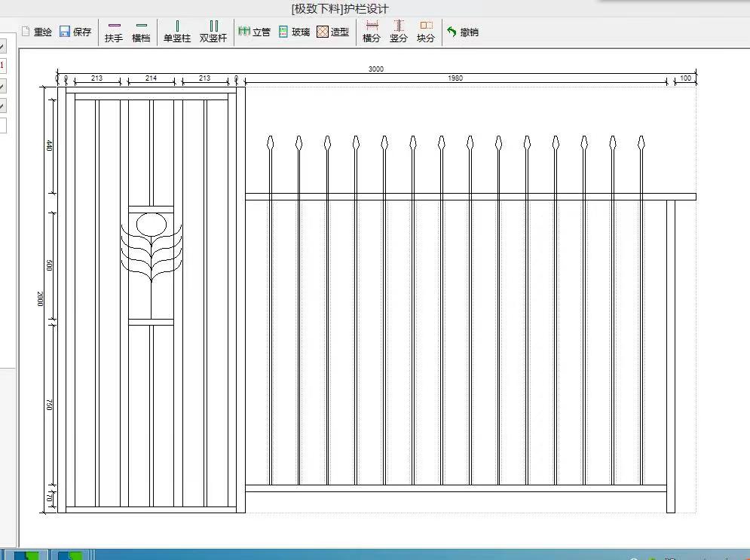This screenshot has width=750, height=560.
Task: Apply the 竖分 vertical split tool
Action: point(399,32)
